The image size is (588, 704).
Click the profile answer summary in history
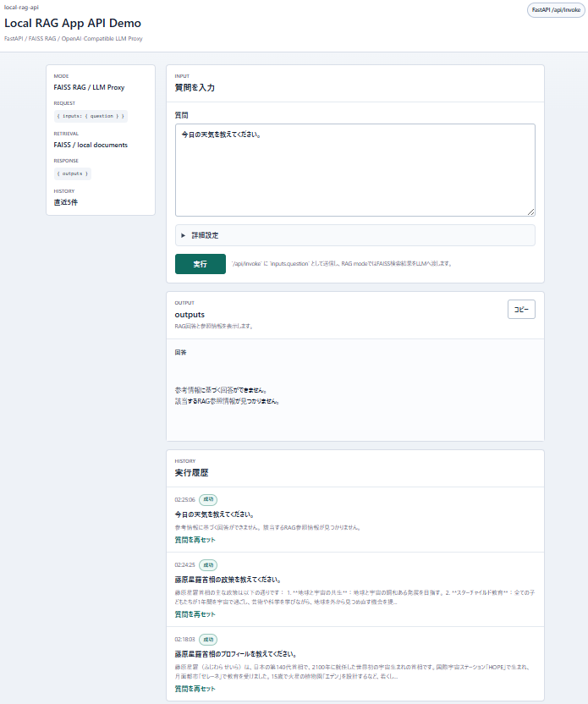[x=352, y=672]
